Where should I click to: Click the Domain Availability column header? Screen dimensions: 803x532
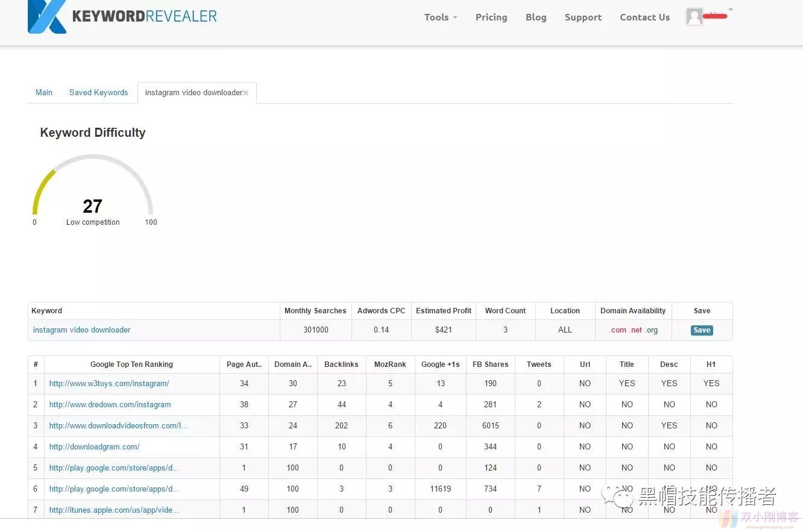click(633, 311)
